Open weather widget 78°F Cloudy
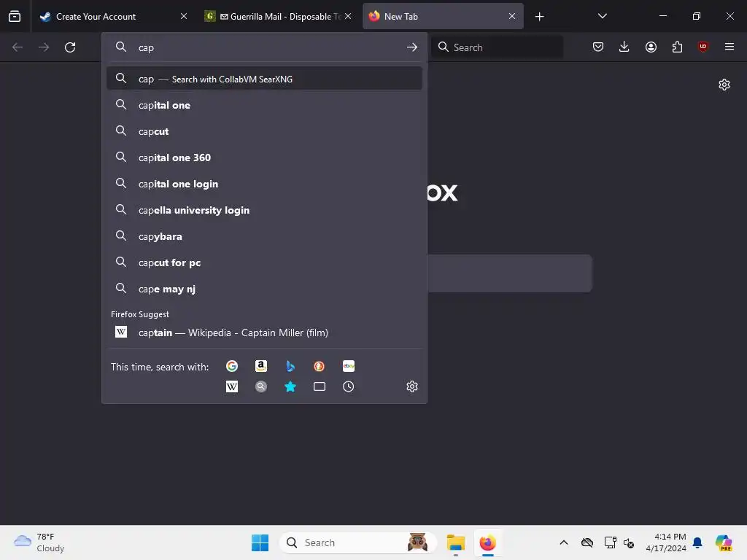The height and width of the screenshot is (560, 747). [39, 542]
